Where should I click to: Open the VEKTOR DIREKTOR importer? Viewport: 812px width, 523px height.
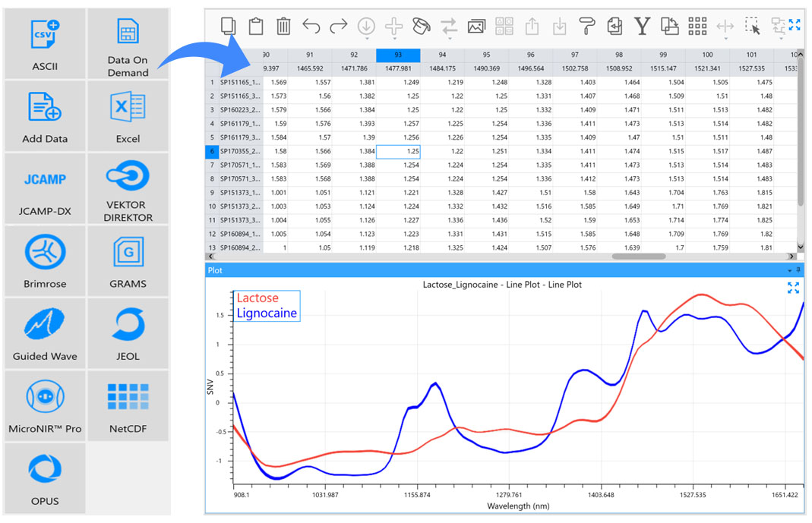point(128,189)
